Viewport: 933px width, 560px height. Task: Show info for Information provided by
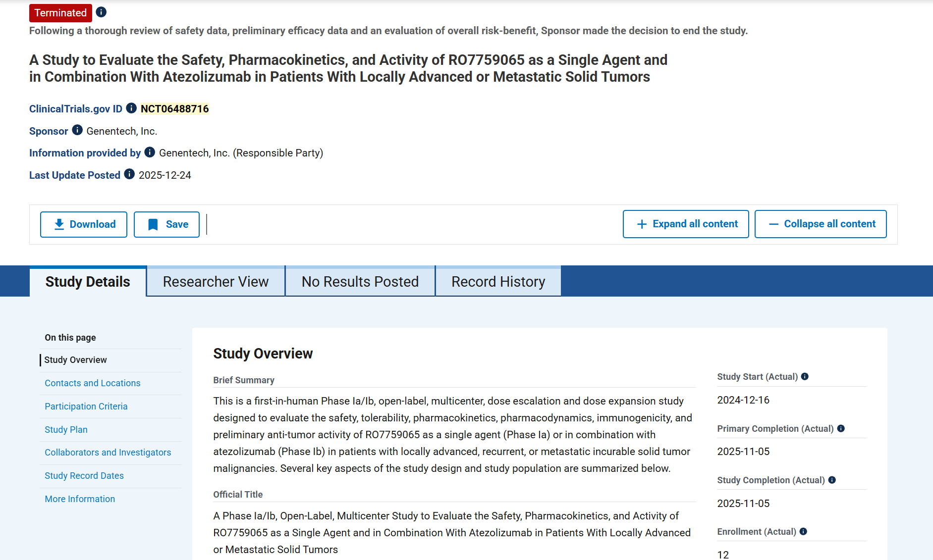point(150,152)
